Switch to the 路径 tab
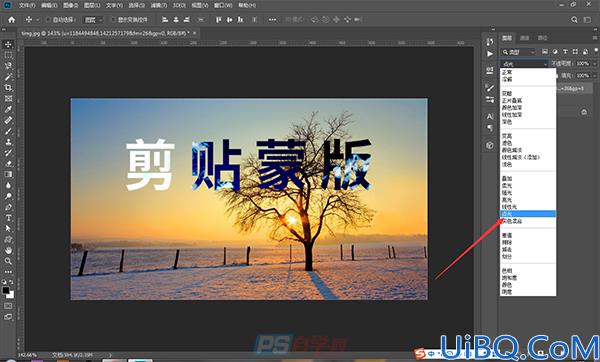The image size is (600, 362). [542, 38]
